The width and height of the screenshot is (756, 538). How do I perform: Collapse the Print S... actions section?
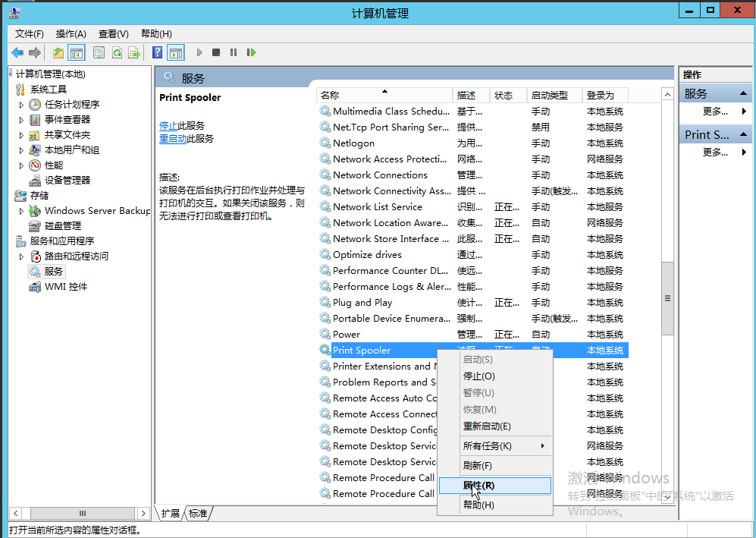743,134
